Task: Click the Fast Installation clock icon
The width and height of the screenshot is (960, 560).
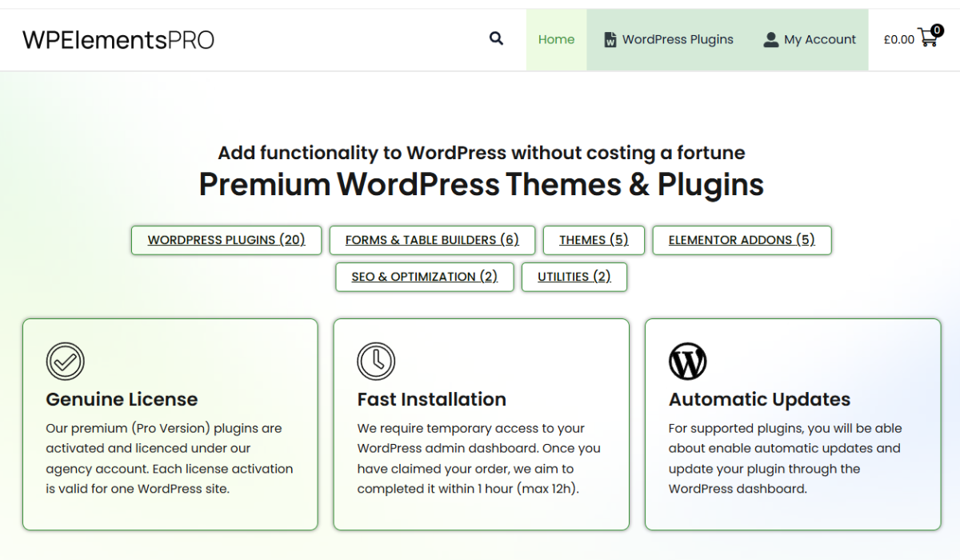Action: click(376, 362)
